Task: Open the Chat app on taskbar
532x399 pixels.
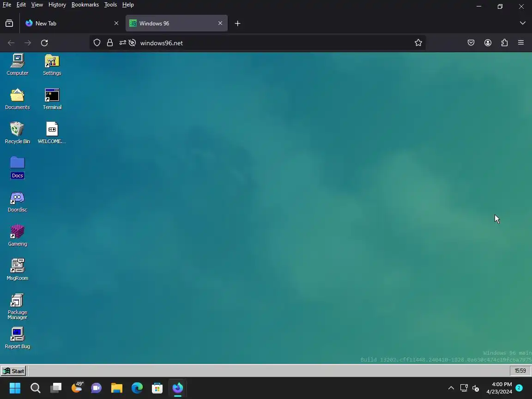Action: [97, 388]
